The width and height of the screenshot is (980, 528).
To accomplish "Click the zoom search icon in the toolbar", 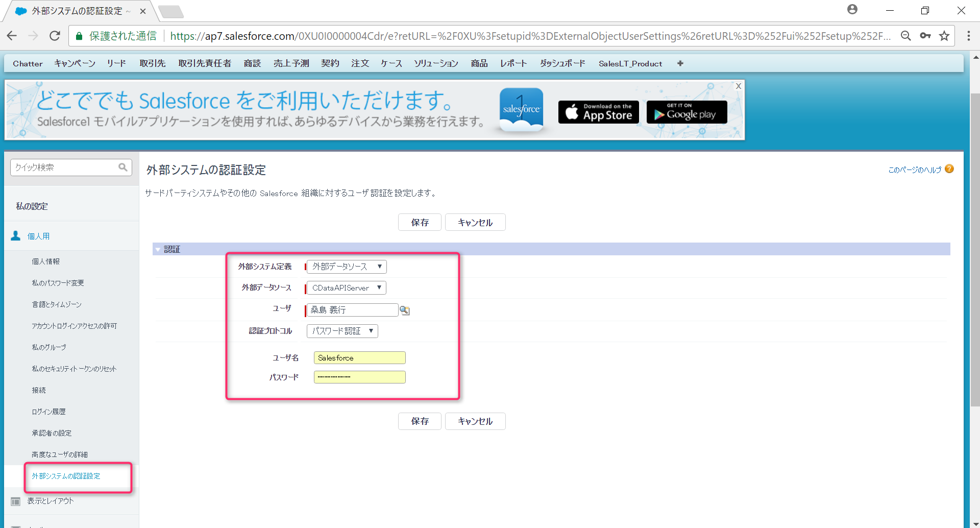I will coord(906,35).
